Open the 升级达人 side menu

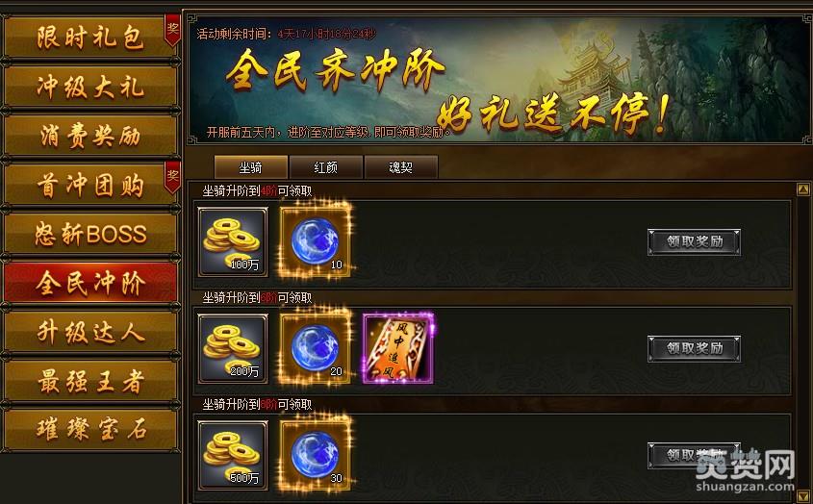90,333
